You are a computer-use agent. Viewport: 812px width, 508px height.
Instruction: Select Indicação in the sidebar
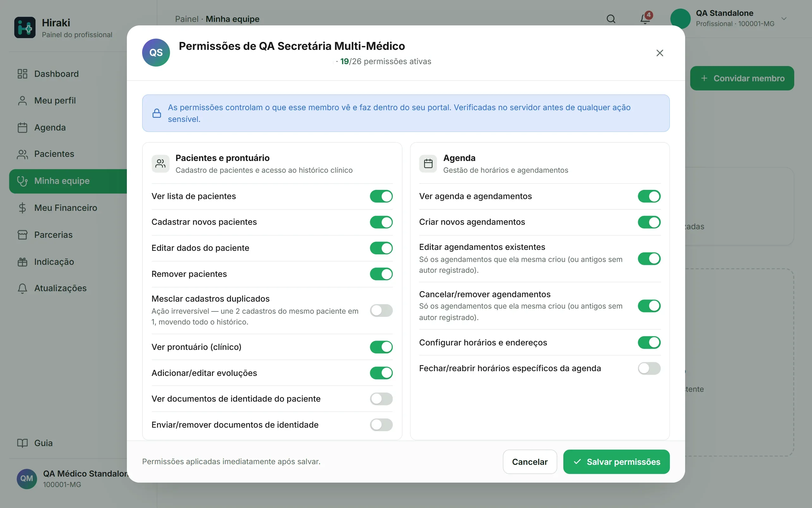(68, 262)
